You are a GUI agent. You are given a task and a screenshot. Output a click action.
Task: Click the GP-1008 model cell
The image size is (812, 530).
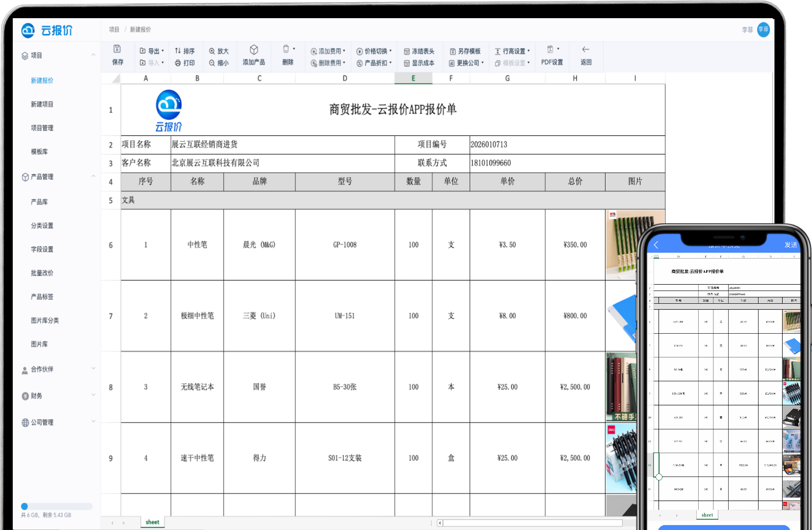(x=345, y=245)
